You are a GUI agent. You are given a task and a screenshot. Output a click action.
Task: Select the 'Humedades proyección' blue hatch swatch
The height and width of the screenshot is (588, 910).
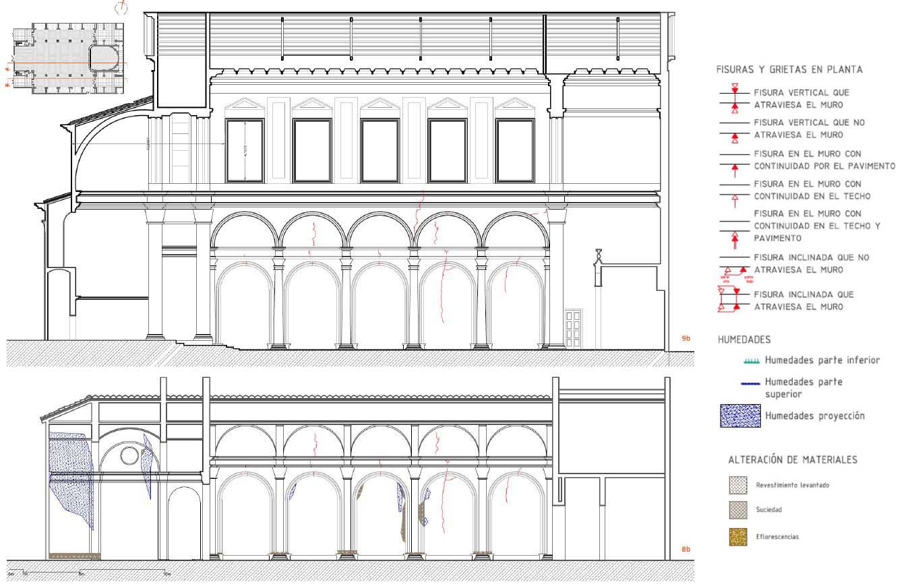(x=739, y=416)
